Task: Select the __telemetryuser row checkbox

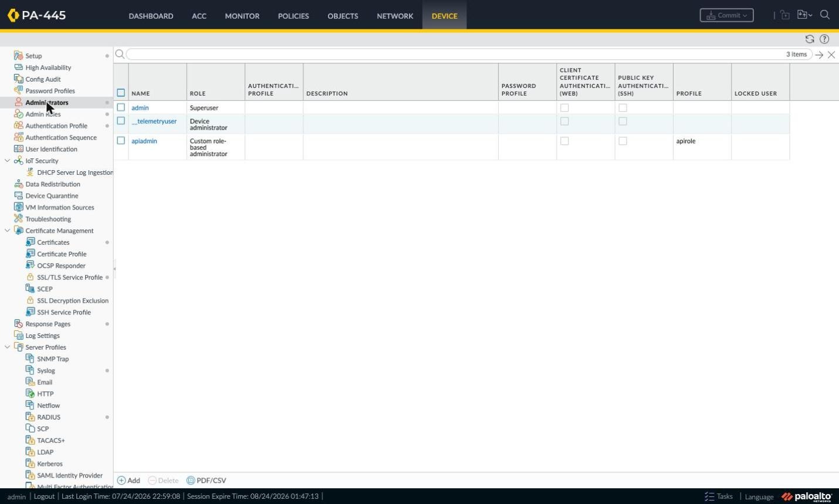Action: (121, 121)
